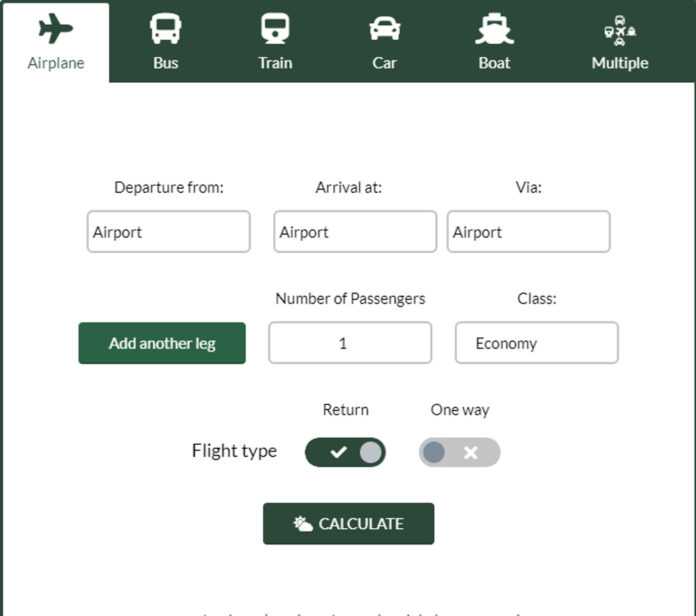Select the airplane icon
Viewport: 696px width, 616px height.
(x=56, y=29)
